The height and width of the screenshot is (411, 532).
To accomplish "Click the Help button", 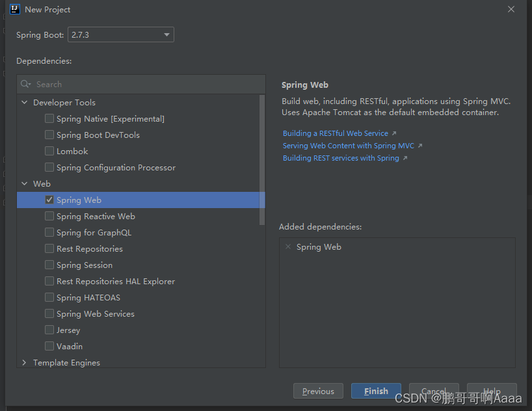I will 492,391.
